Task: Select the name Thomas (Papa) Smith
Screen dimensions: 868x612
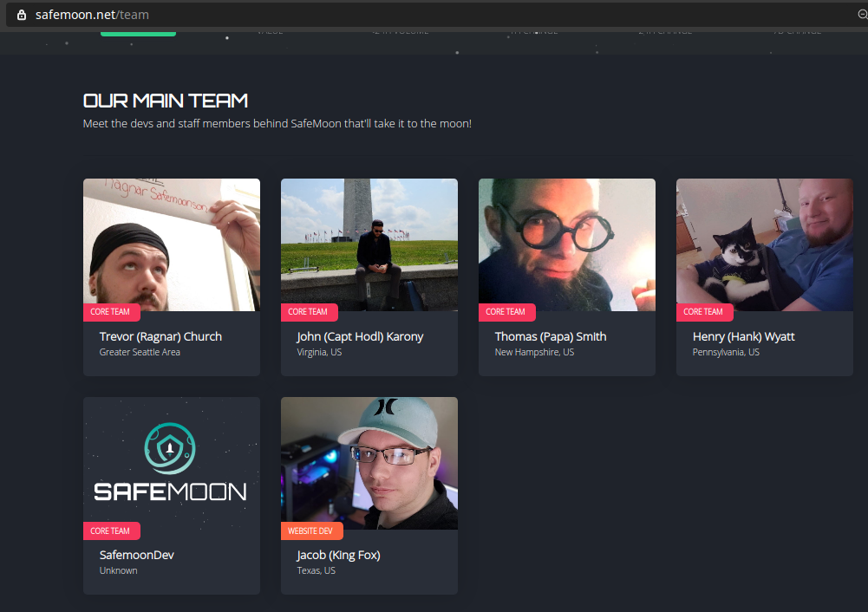Action: pyautogui.click(x=551, y=336)
